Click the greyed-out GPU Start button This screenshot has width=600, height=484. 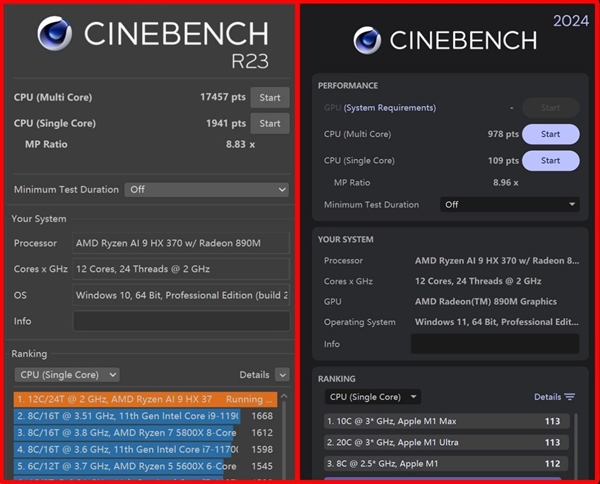click(x=550, y=108)
